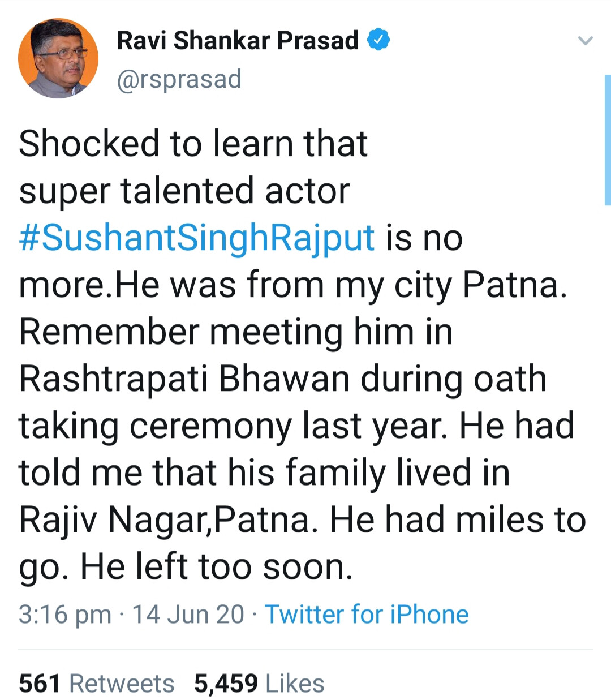Open the @rsprasad handle link

[179, 79]
